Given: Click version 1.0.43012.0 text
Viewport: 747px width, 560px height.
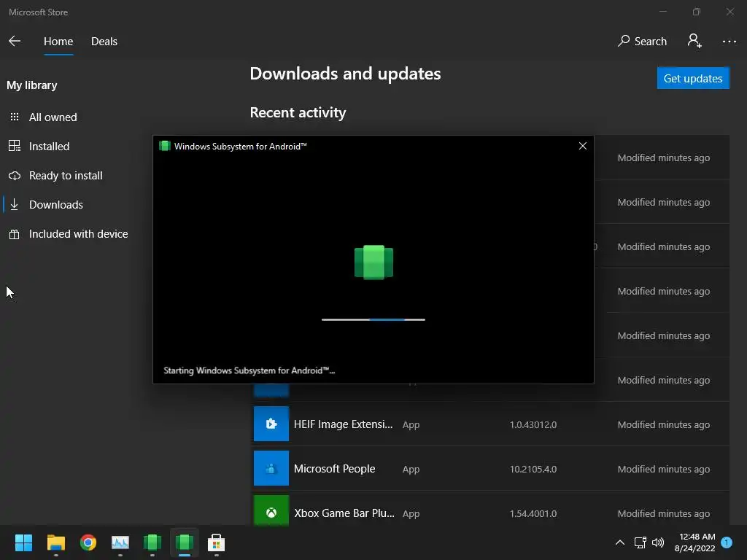Looking at the screenshot, I should [x=533, y=425].
